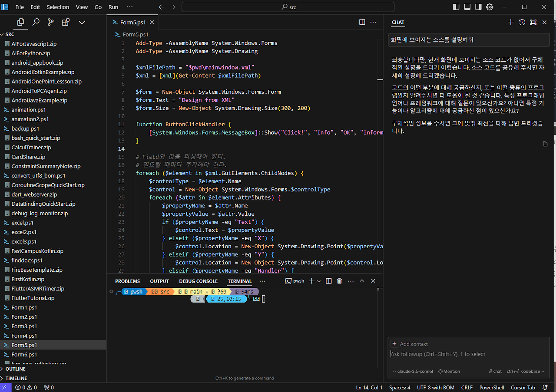Viewport: 556px width, 392px height.
Task: Open editor more actions menu
Action: tap(373, 22)
